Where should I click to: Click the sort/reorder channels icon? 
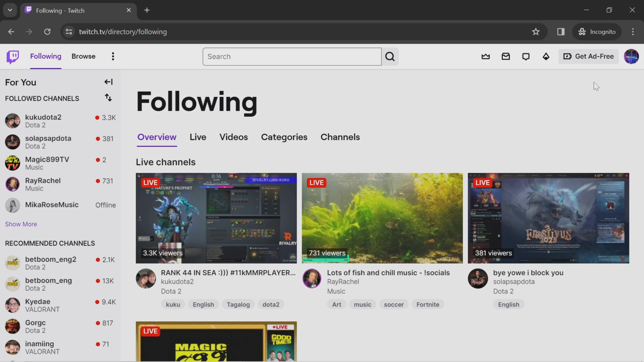point(108,98)
